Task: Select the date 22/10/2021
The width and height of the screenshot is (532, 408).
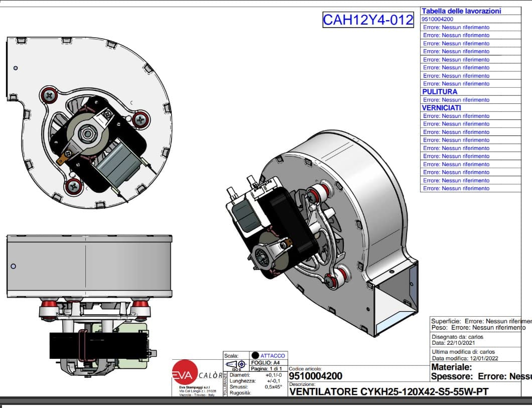Action: (x=461, y=343)
